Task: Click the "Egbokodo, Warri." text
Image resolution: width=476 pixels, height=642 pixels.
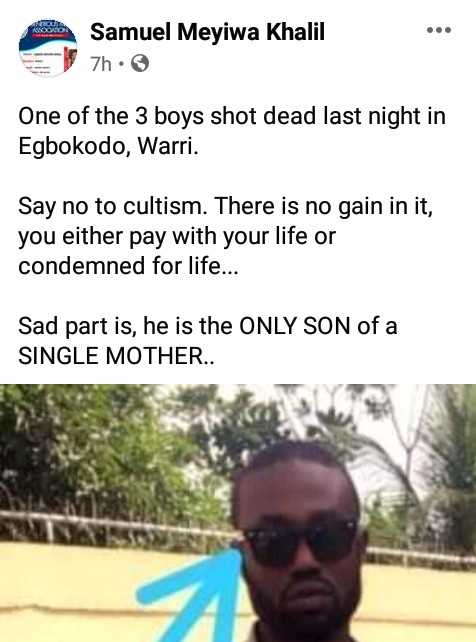Action: (x=108, y=146)
